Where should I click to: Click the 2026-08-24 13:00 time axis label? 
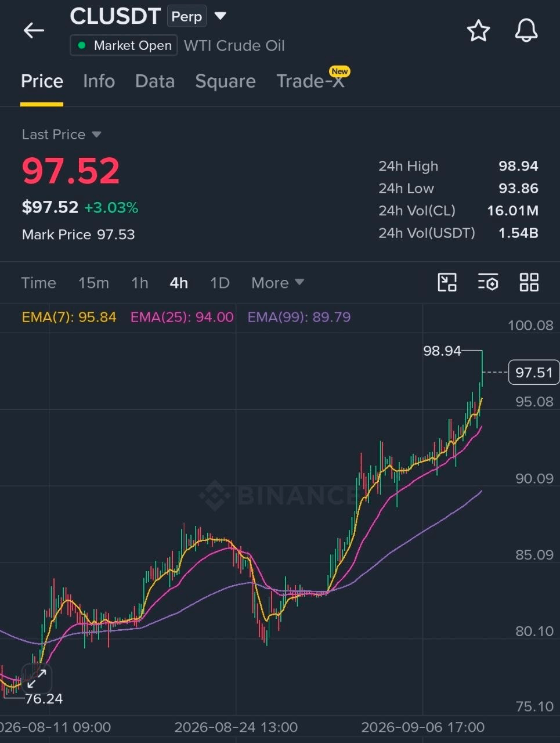(x=236, y=727)
